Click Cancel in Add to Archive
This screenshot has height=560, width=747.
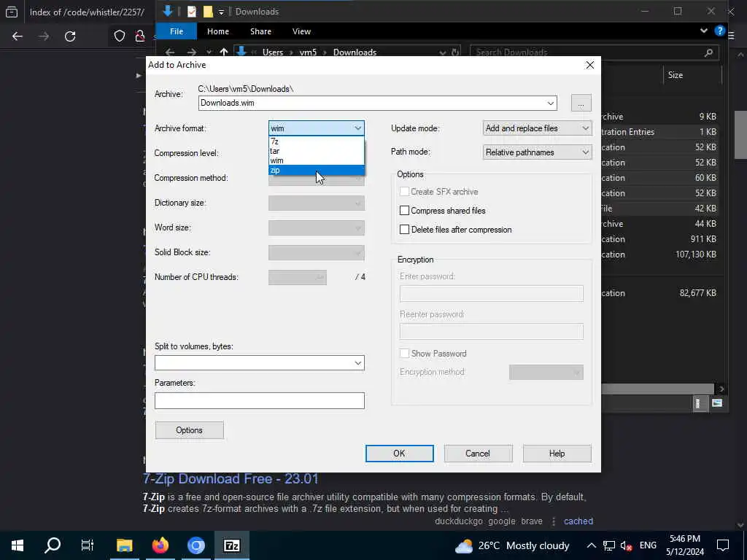[478, 454]
